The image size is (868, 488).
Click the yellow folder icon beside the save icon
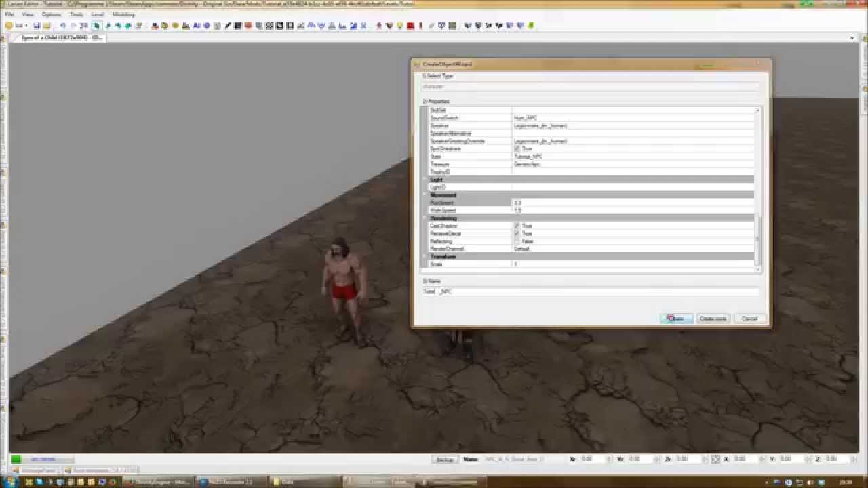tap(47, 26)
